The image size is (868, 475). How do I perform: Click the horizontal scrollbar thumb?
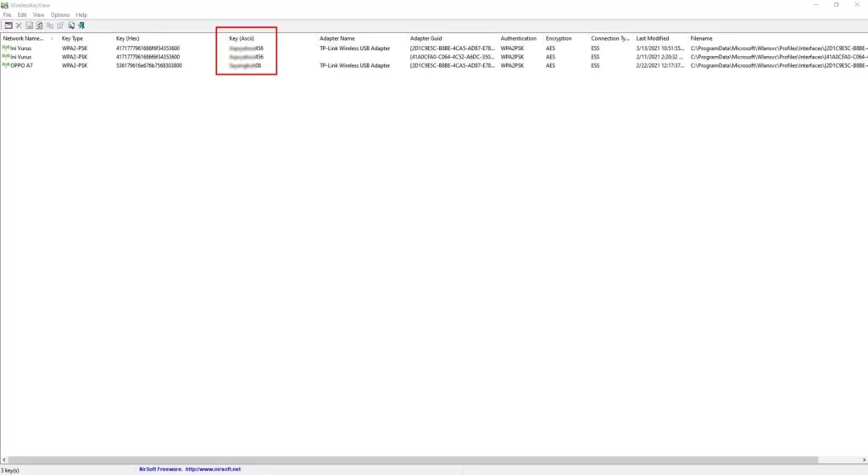pos(413,460)
